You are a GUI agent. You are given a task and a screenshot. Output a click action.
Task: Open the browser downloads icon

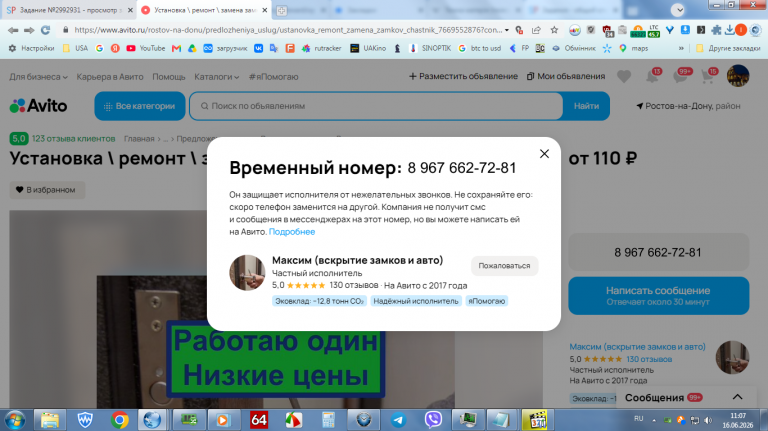[x=729, y=30]
